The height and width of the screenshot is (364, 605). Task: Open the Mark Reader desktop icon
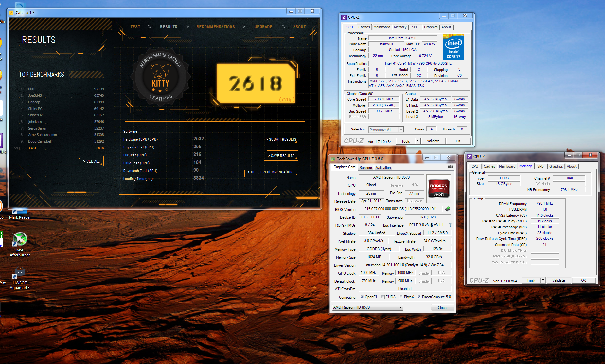[x=20, y=214]
